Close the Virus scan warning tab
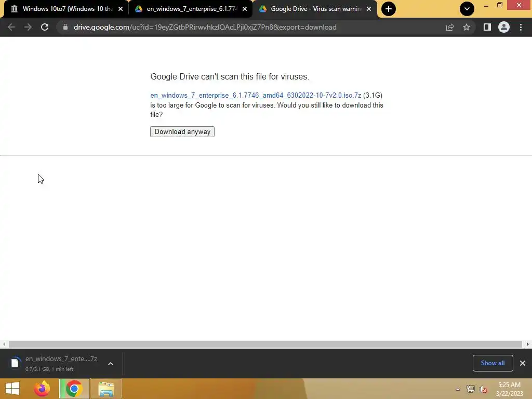The width and height of the screenshot is (532, 399). (369, 9)
